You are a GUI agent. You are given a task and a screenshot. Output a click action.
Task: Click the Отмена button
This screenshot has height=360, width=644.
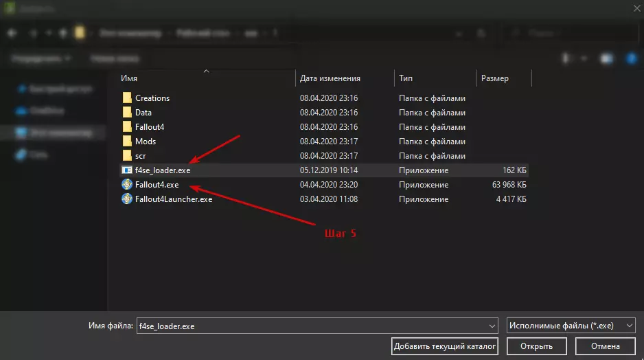click(x=606, y=346)
